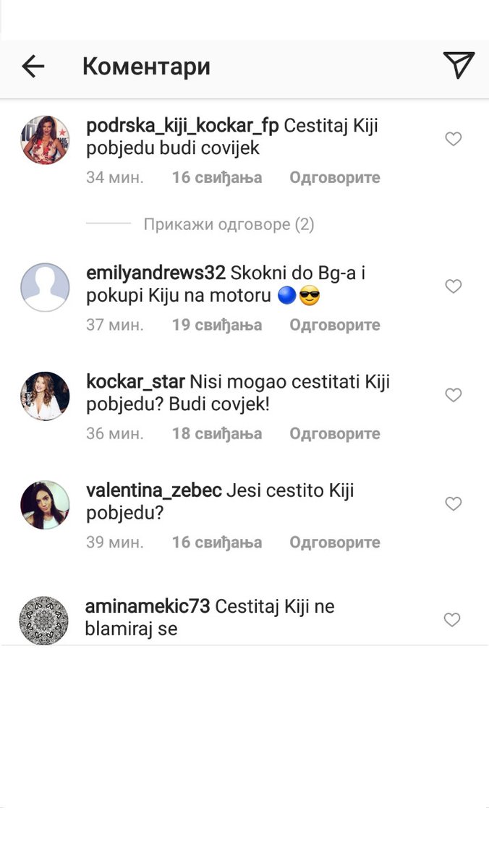Viewport: 489px width, 868px height.
Task: Go back using the arrow icon
Action: click(x=33, y=67)
